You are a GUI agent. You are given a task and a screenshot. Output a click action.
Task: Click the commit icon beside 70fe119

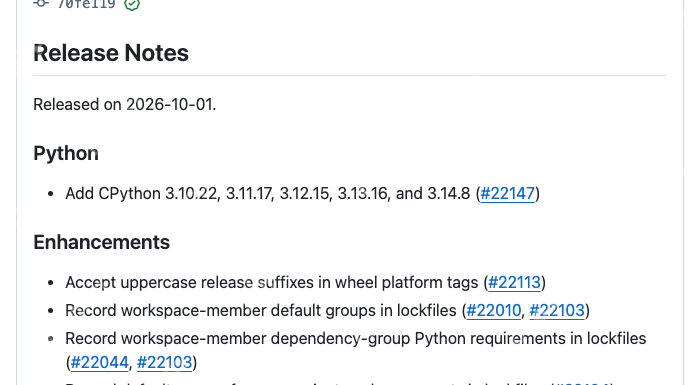[41, 3]
